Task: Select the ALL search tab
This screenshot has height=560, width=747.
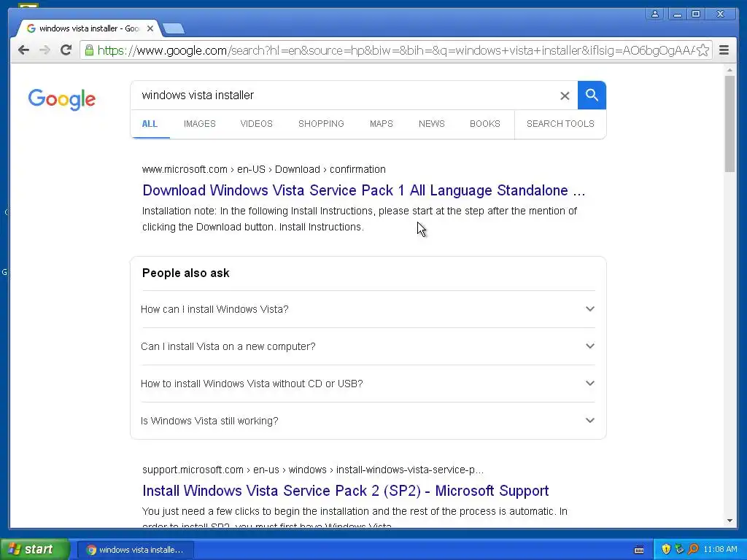Action: [150, 124]
